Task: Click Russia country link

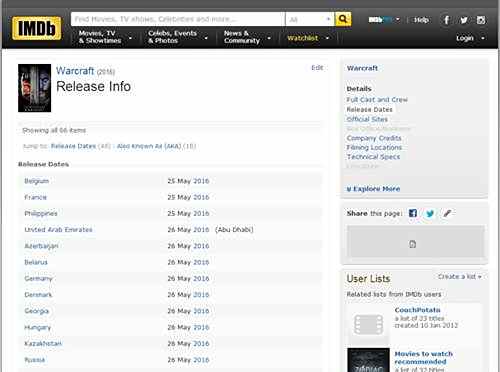Action: tap(35, 360)
